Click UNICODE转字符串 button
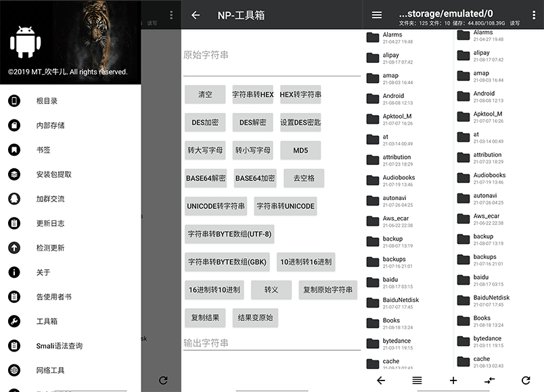Image resolution: width=544 pixels, height=392 pixels. [216, 206]
